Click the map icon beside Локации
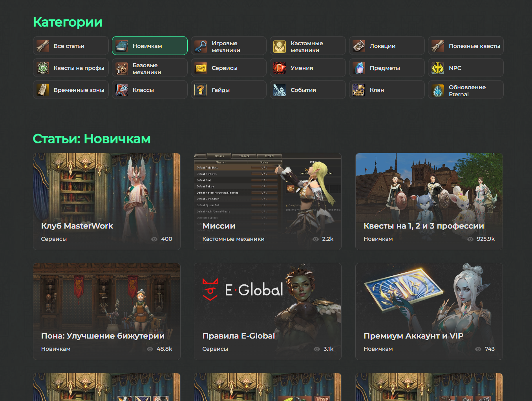Viewport: 532px width, 401px height. (359, 46)
